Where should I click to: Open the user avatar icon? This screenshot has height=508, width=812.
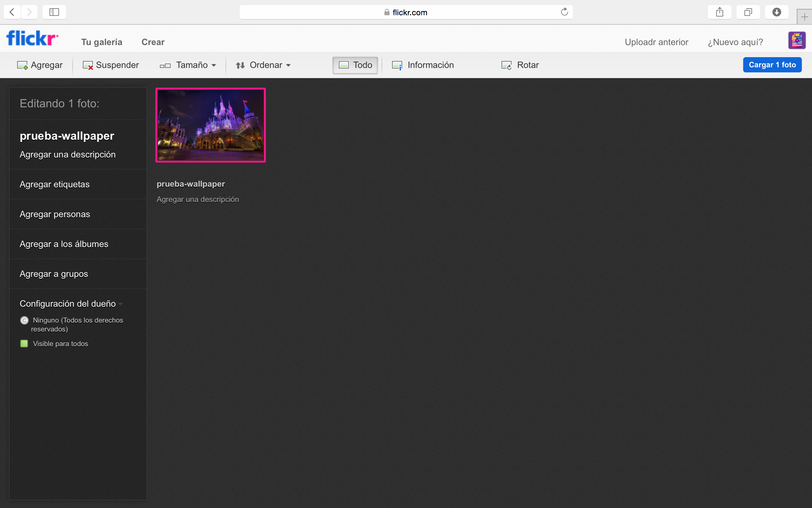pyautogui.click(x=797, y=41)
